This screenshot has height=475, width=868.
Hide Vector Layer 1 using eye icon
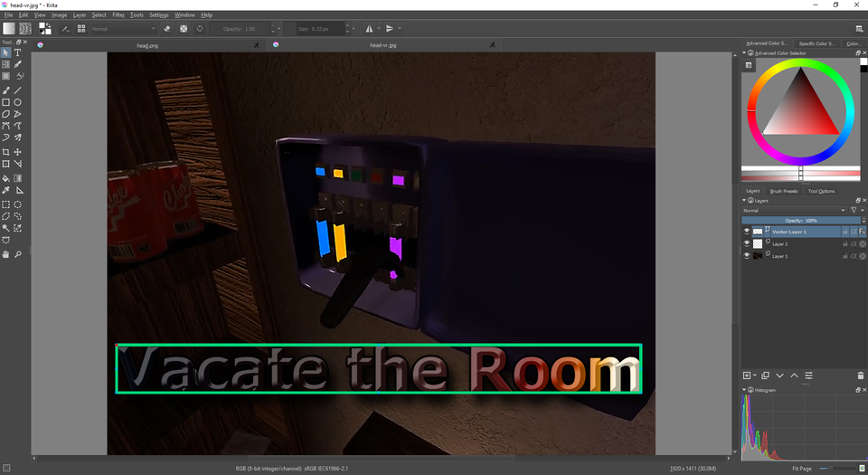pos(747,232)
